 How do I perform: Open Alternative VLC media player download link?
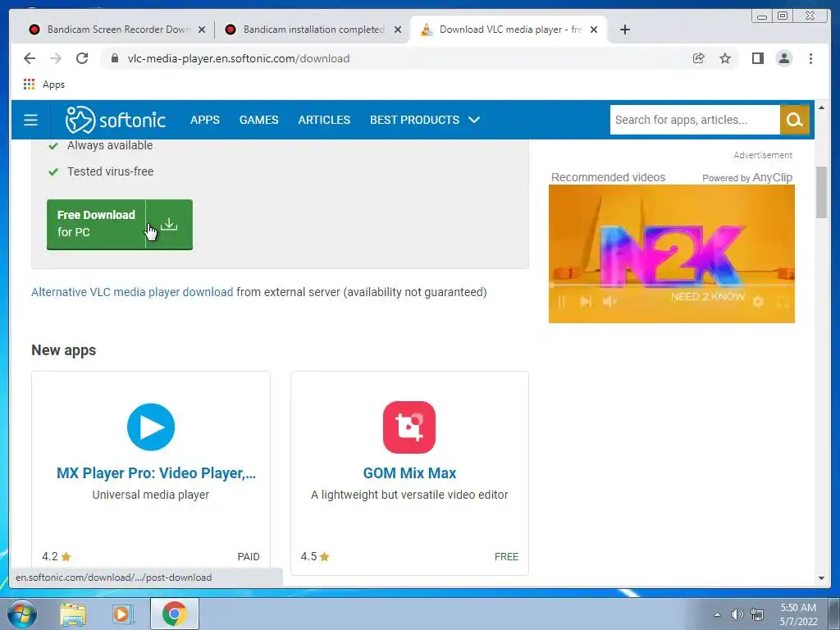(132, 292)
